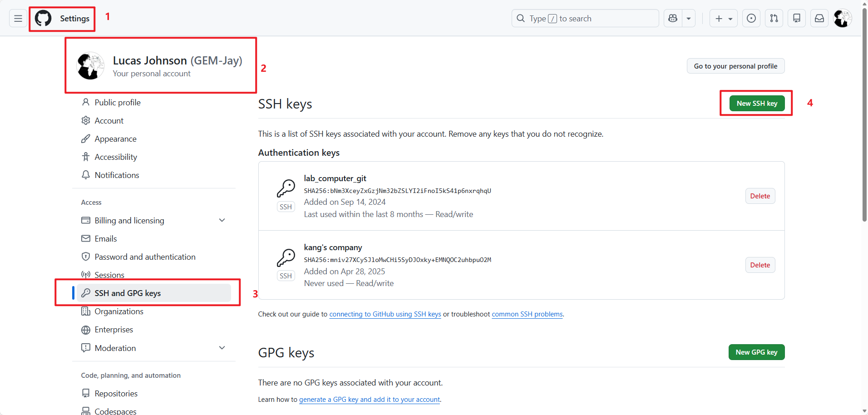The width and height of the screenshot is (868, 415).
Task: Open the Appearance settings page
Action: [115, 139]
